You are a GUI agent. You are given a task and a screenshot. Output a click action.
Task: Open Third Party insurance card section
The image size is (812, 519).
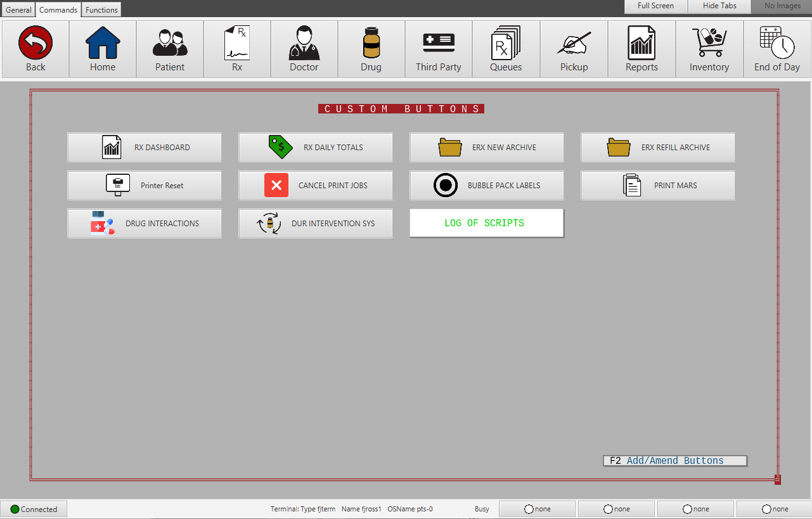tap(439, 49)
